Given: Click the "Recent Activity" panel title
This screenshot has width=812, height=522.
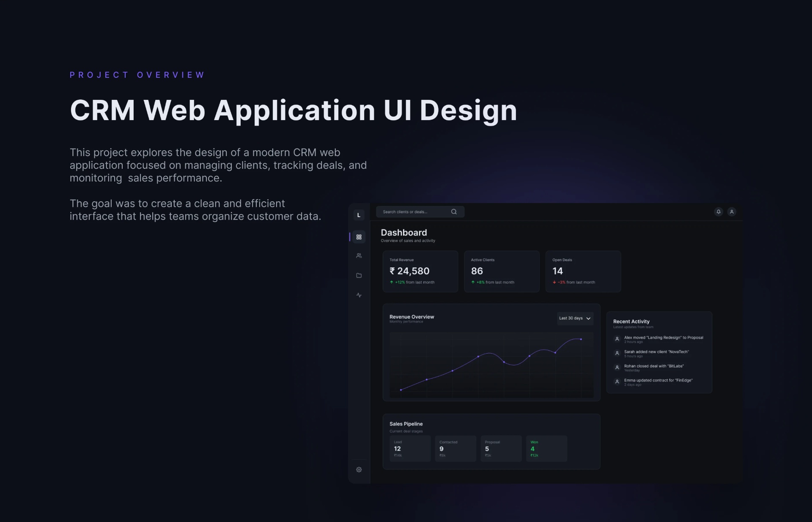Looking at the screenshot, I should click(x=631, y=321).
